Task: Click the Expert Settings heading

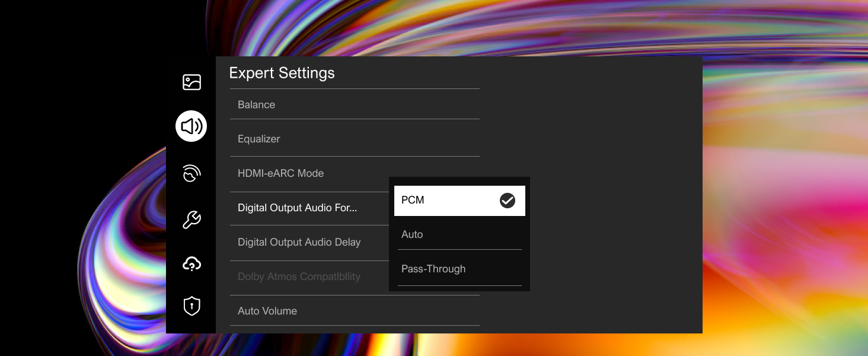Action: coord(282,73)
